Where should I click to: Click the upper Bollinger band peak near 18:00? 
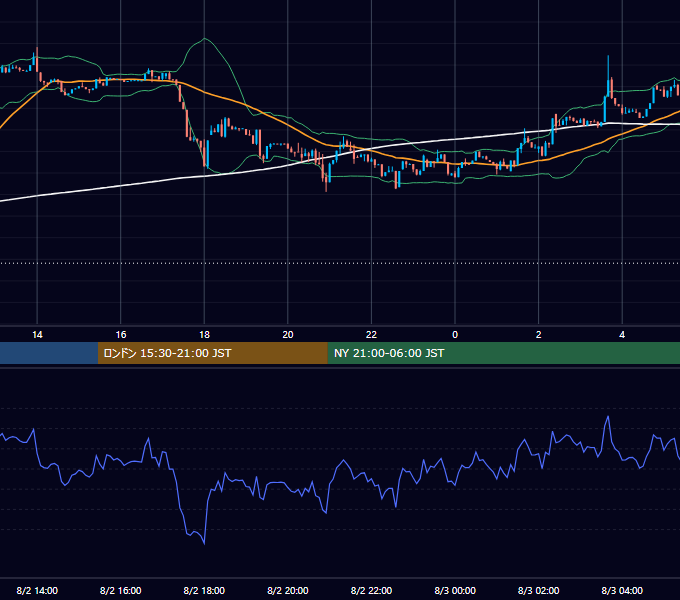[204, 39]
